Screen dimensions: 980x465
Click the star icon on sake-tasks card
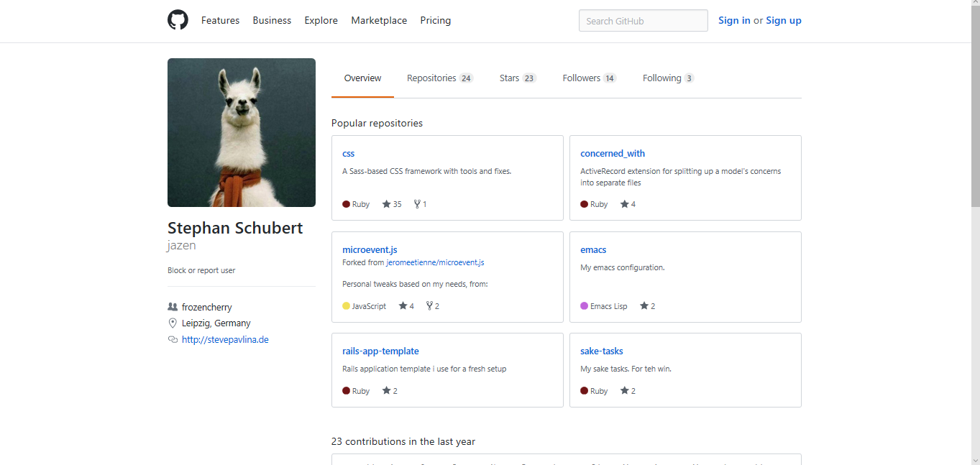click(624, 391)
